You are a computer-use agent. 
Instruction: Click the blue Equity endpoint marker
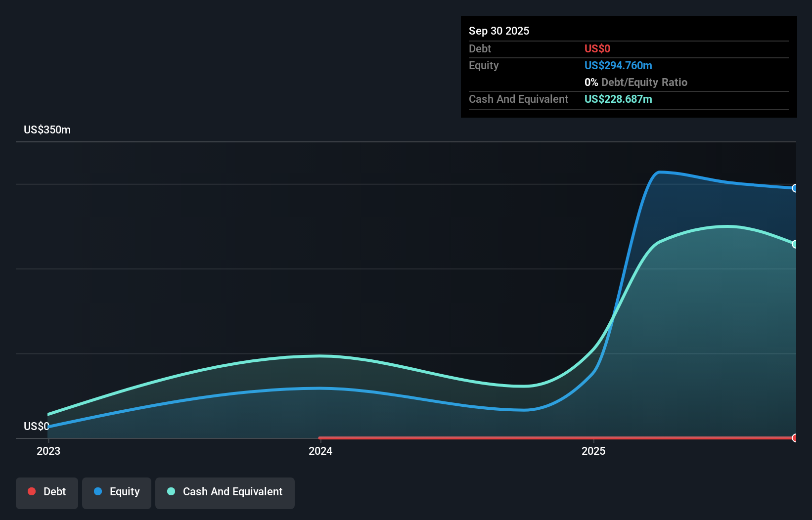[x=795, y=188]
